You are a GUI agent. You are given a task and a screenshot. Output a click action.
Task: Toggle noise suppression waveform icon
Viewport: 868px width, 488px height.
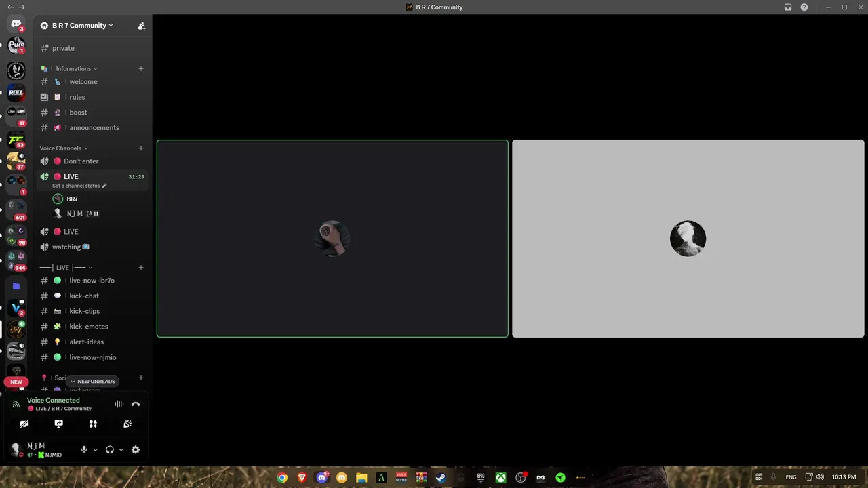tap(119, 404)
